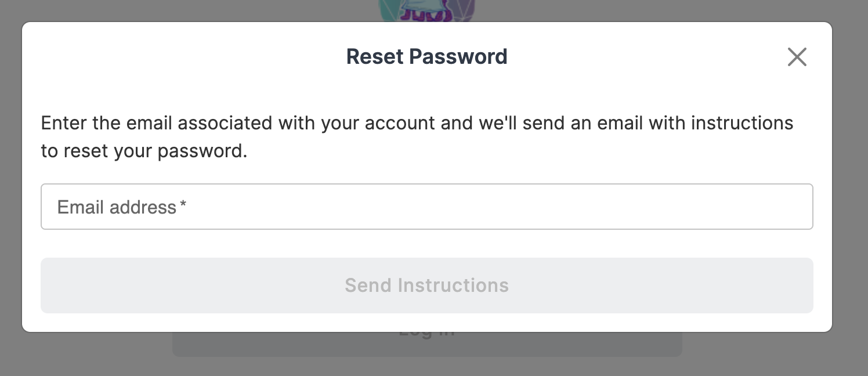Click the required asterisk in the email field
Viewport: 868px width, 376px height.
tap(183, 205)
